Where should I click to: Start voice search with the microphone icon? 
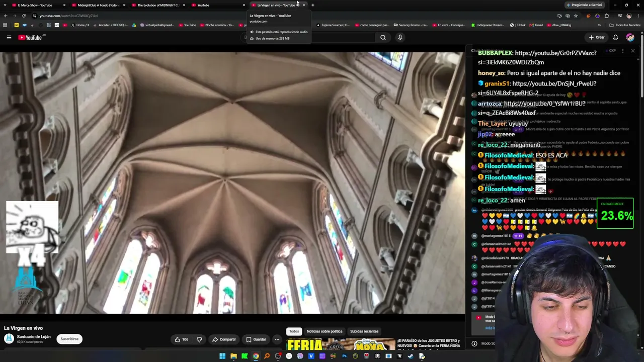point(400,37)
